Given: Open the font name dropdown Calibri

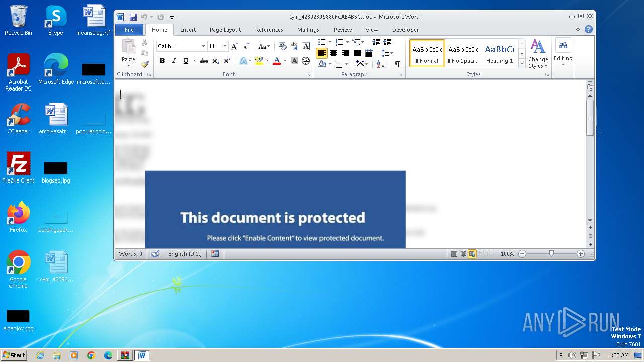Looking at the screenshot, I should click(x=203, y=46).
